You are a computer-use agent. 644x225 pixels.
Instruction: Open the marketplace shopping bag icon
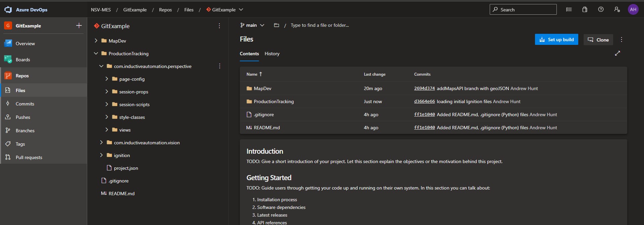pyautogui.click(x=585, y=9)
